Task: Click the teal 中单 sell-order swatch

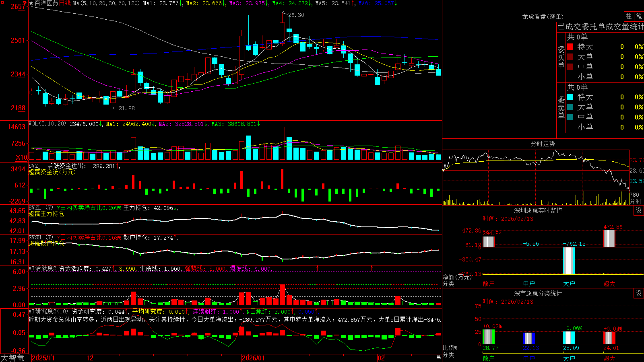Action: point(570,117)
